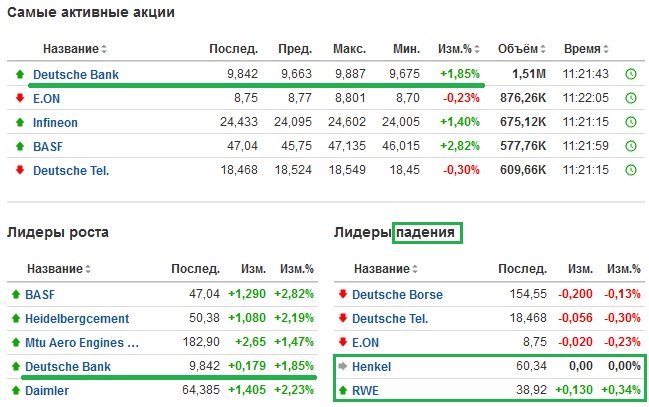Click RWE percent change +0,34%
Screen dimensions: 649x407
coord(621,390)
